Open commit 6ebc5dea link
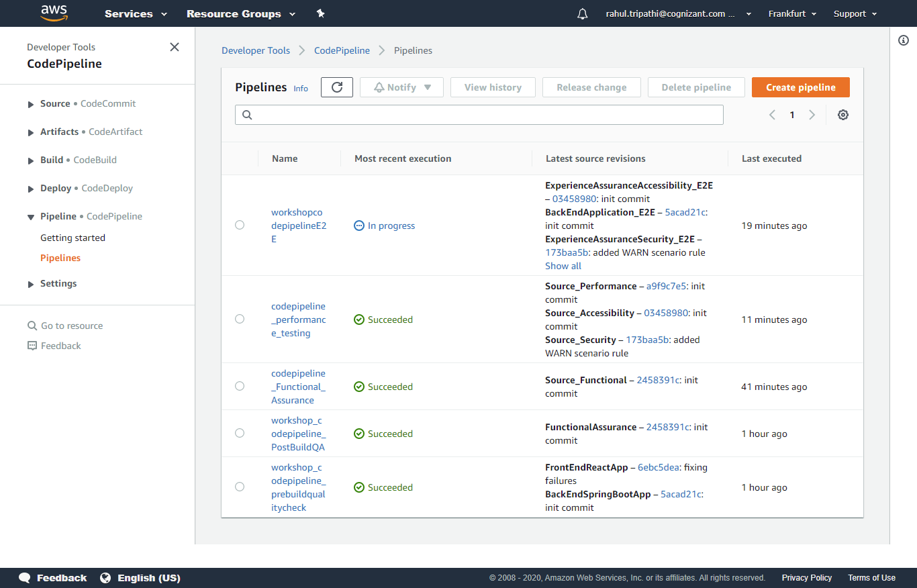Screen dimensions: 917x588 pos(658,467)
